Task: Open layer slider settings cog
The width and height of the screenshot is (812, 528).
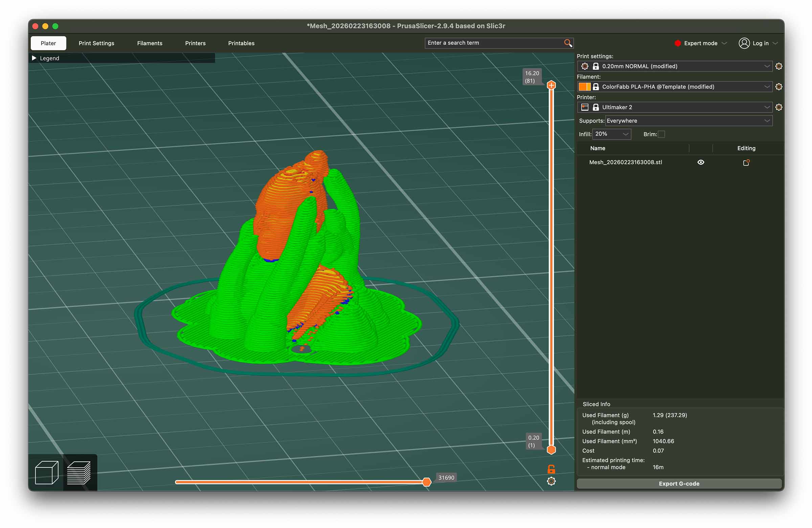Action: click(x=551, y=481)
